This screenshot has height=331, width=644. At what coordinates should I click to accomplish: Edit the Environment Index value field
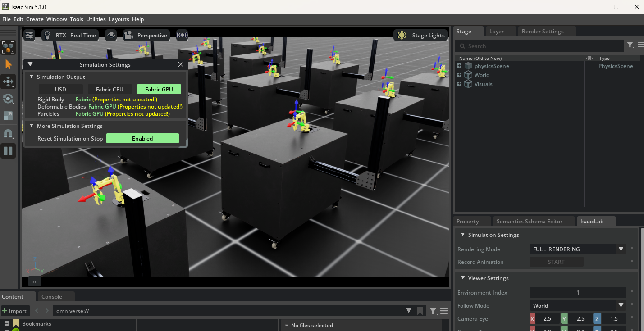pos(577,292)
